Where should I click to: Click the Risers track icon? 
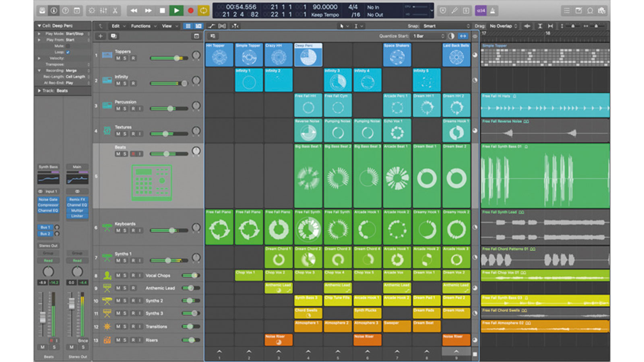point(107,340)
